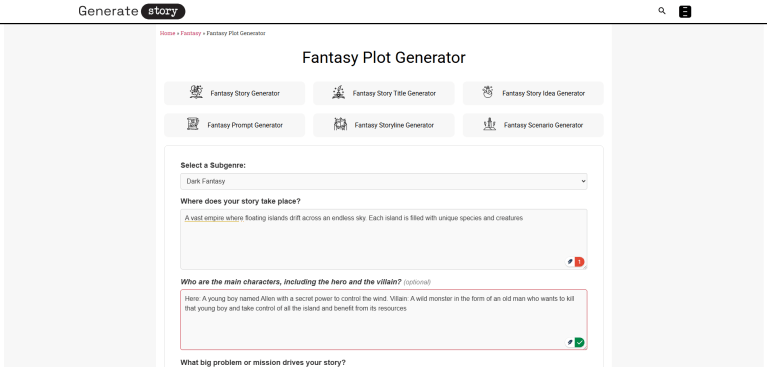Click inside the story location textarea
The height and width of the screenshot is (367, 767).
pos(384,239)
